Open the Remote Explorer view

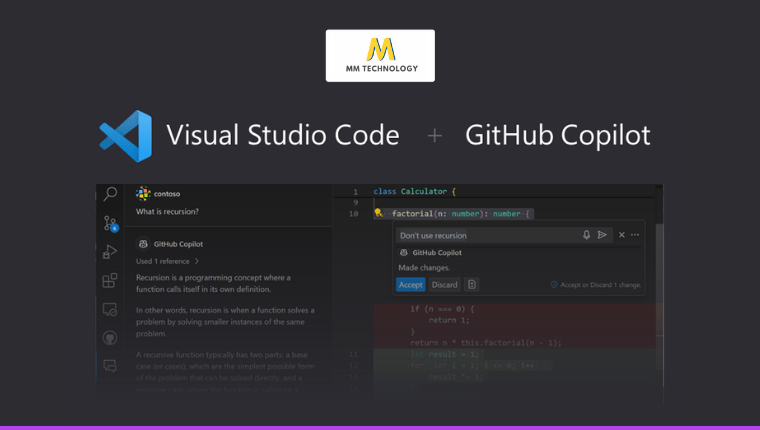click(x=110, y=309)
